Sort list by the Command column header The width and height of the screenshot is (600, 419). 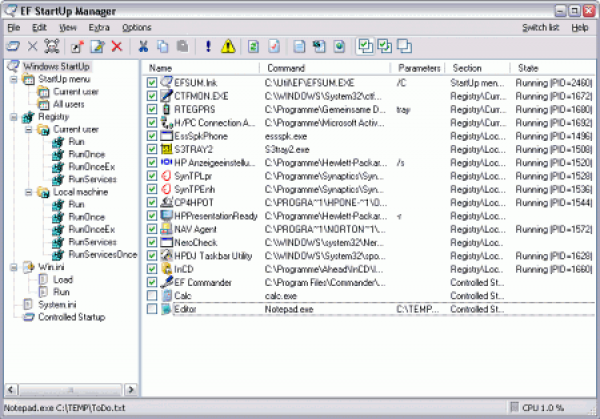[300, 67]
